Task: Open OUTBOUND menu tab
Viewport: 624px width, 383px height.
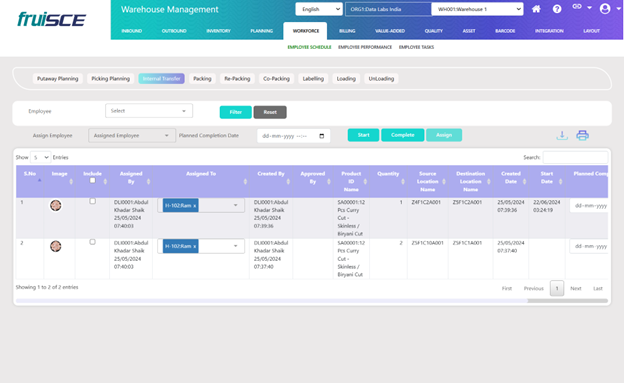Action: (174, 31)
